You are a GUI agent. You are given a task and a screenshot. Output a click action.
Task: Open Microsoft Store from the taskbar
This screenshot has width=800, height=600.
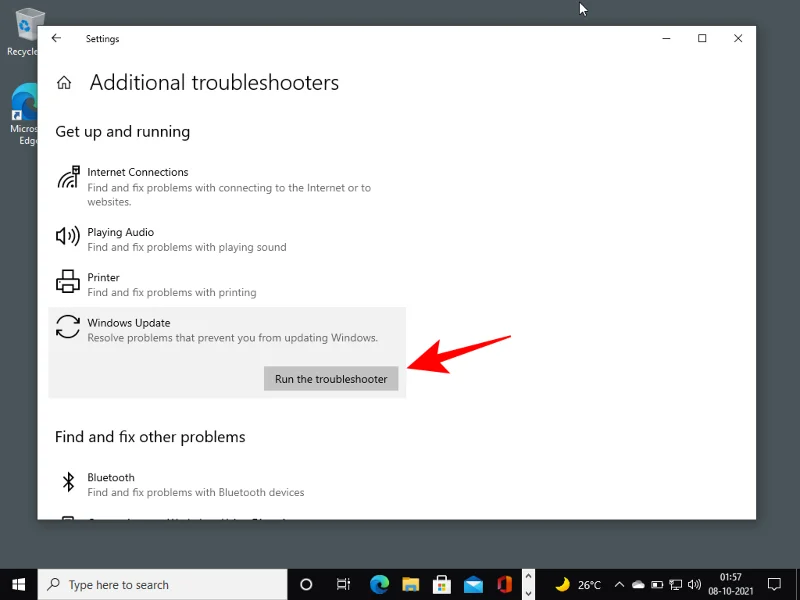(x=441, y=584)
